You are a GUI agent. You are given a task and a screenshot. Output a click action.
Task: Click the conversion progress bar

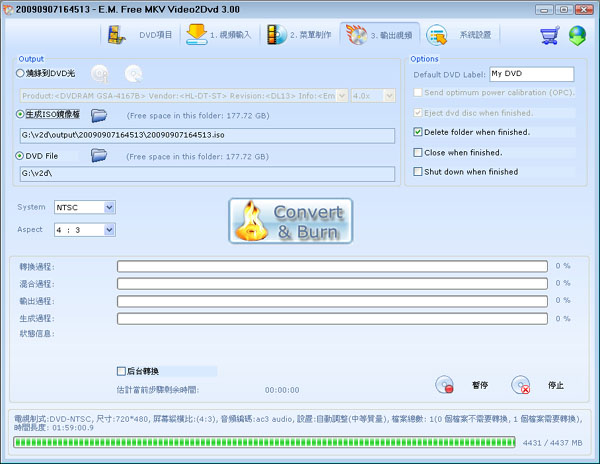tap(332, 266)
